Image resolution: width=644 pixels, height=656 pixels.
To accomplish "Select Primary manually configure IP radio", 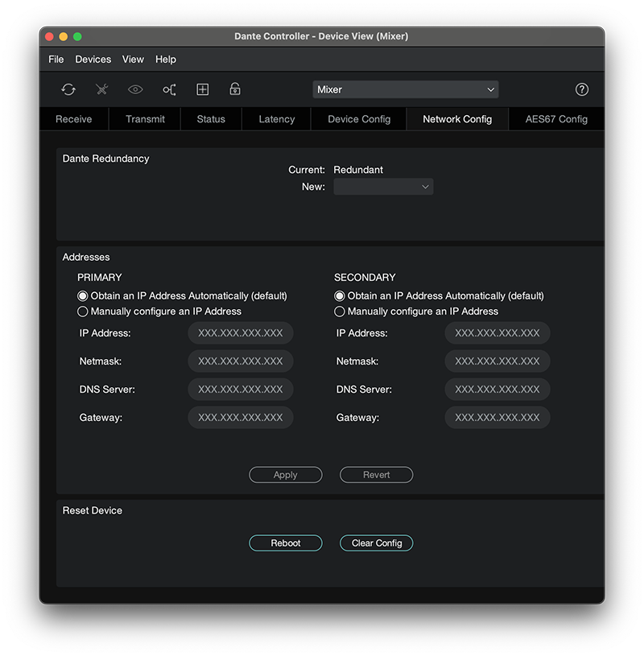I will click(x=83, y=311).
